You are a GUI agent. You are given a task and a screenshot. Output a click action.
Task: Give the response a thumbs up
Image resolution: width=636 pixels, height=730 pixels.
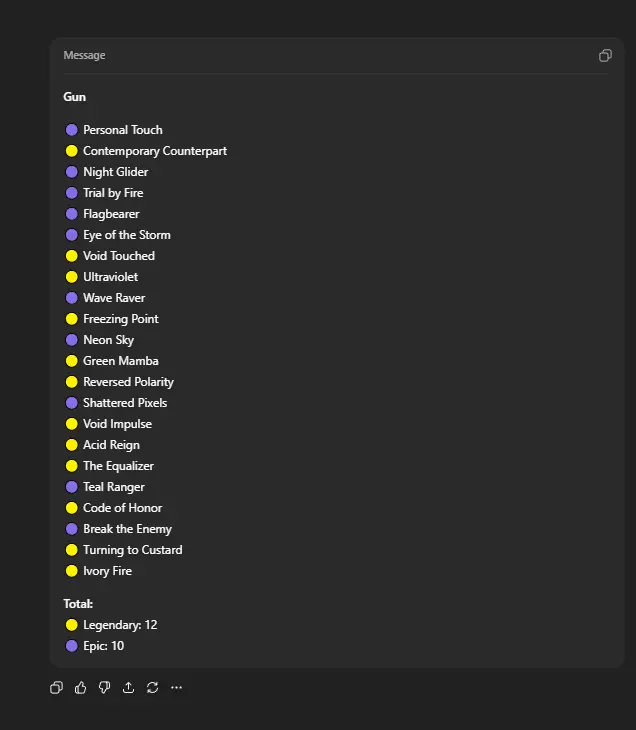click(x=80, y=688)
